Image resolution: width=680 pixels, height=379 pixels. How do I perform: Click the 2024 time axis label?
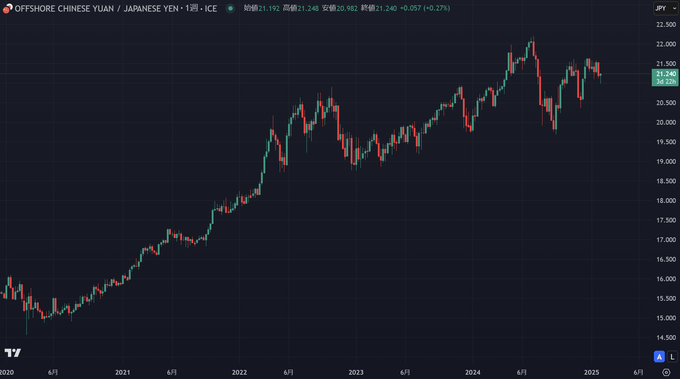tap(473, 372)
